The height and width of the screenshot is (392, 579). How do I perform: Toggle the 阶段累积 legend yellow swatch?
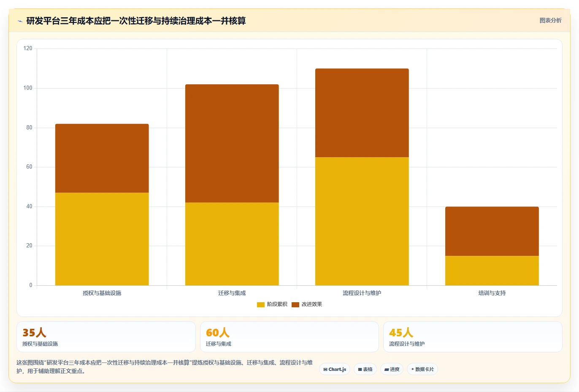tap(261, 304)
